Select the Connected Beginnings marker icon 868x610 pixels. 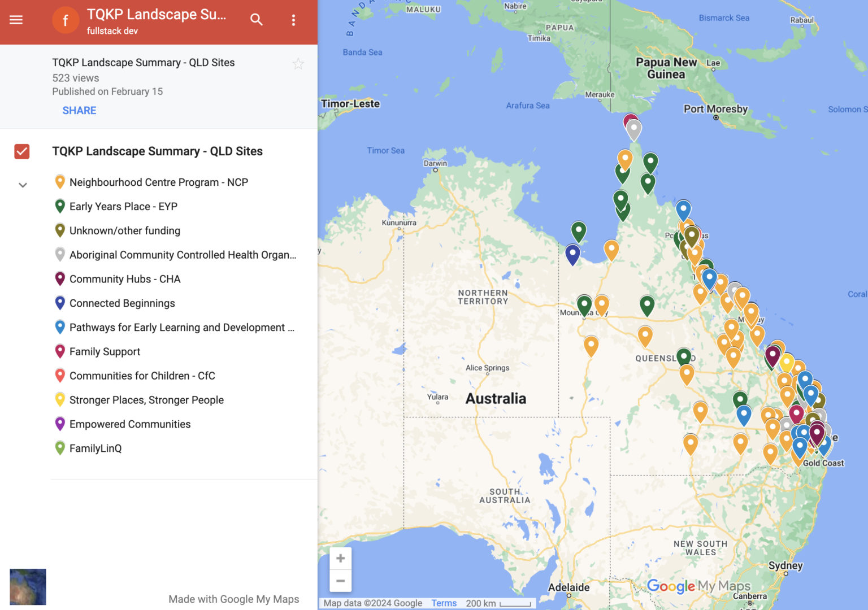[x=60, y=303]
